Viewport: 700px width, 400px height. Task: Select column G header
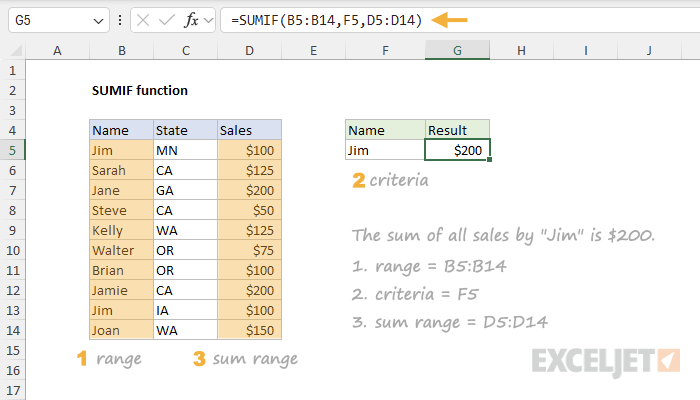coord(457,50)
